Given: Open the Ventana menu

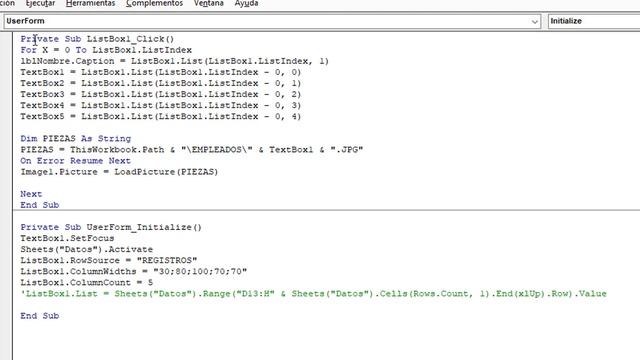Looking at the screenshot, I should 209,3.
